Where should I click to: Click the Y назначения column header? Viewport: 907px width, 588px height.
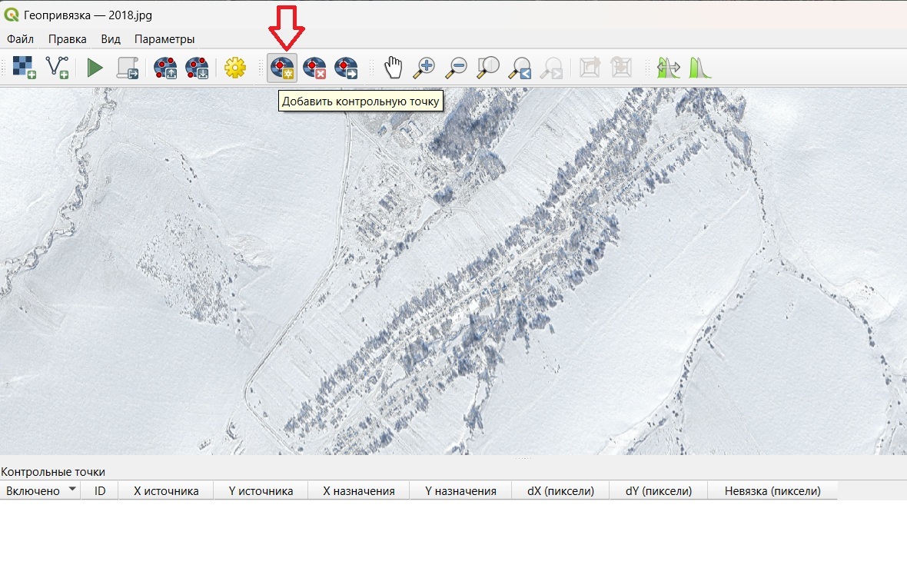(x=461, y=491)
